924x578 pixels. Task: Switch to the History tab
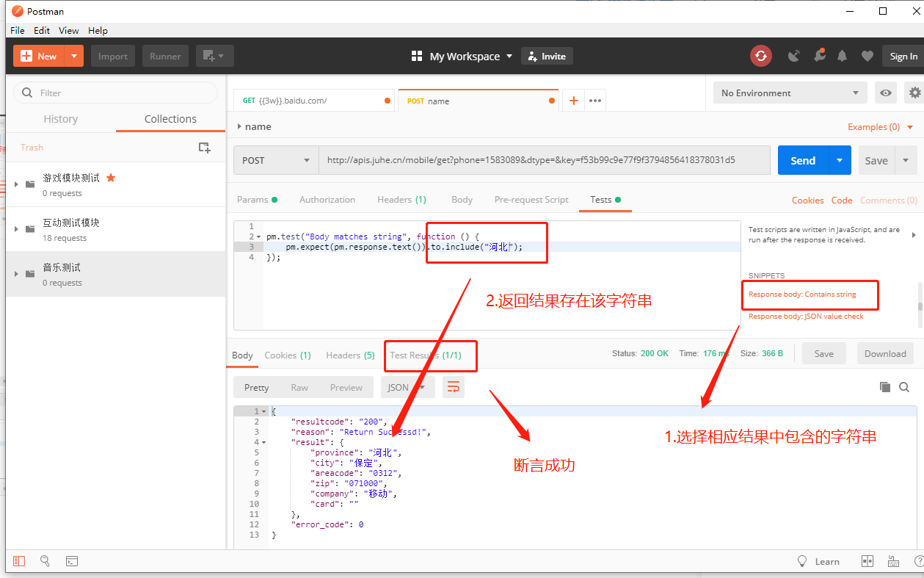[60, 119]
